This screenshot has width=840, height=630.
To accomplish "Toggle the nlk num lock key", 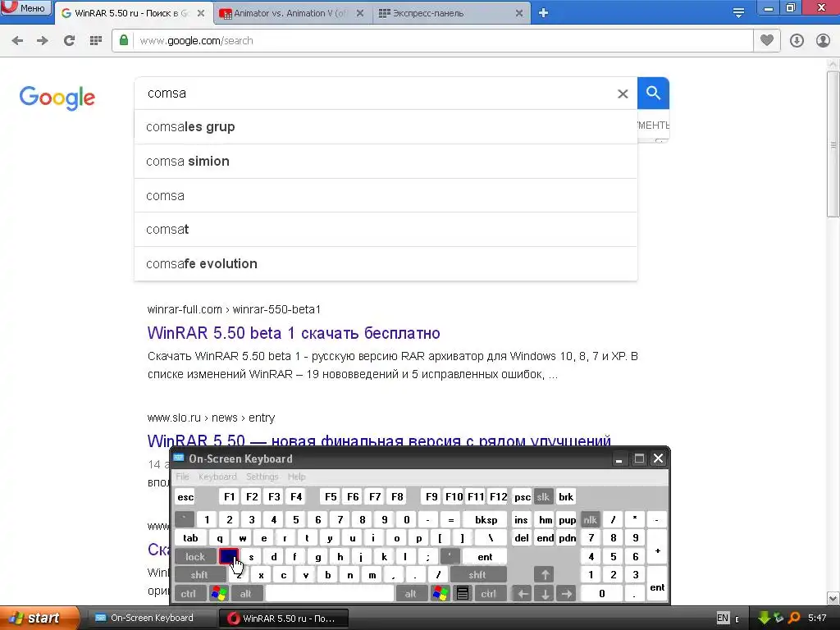I will 590,519.
